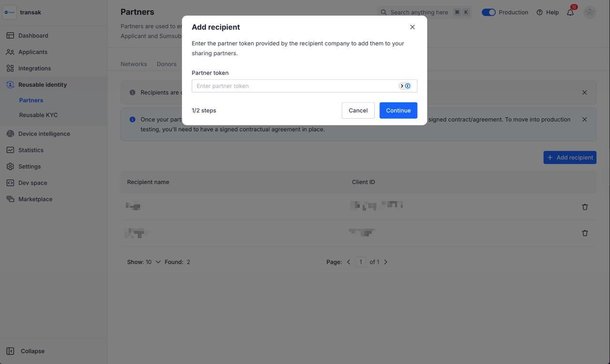Image resolution: width=610 pixels, height=364 pixels.
Task: Open Device intelligence section
Action: click(x=44, y=134)
